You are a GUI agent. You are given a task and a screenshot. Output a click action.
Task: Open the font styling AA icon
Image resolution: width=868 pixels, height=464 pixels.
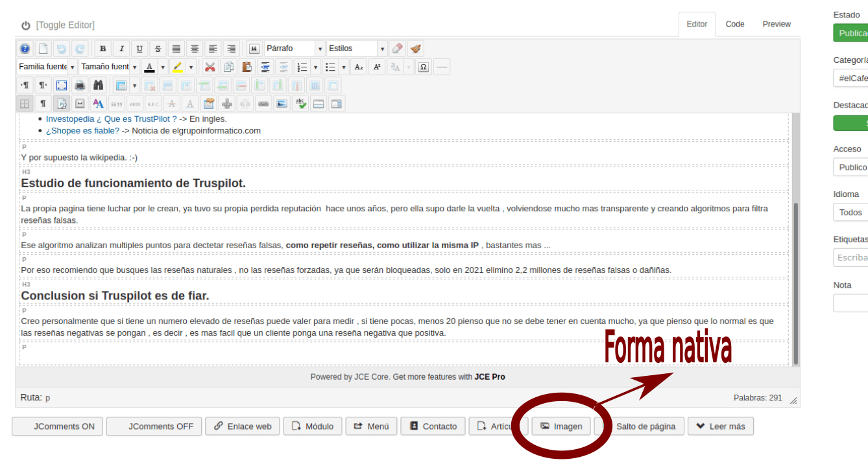(x=98, y=103)
